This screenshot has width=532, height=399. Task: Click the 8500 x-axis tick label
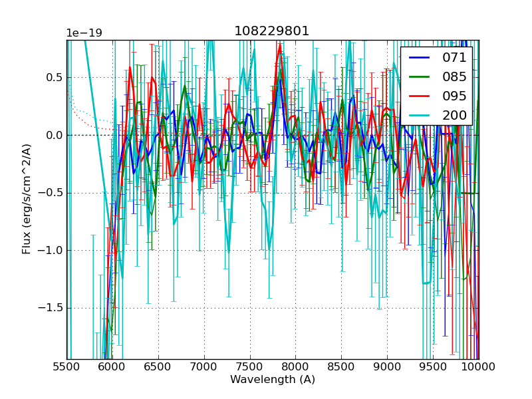341,367
